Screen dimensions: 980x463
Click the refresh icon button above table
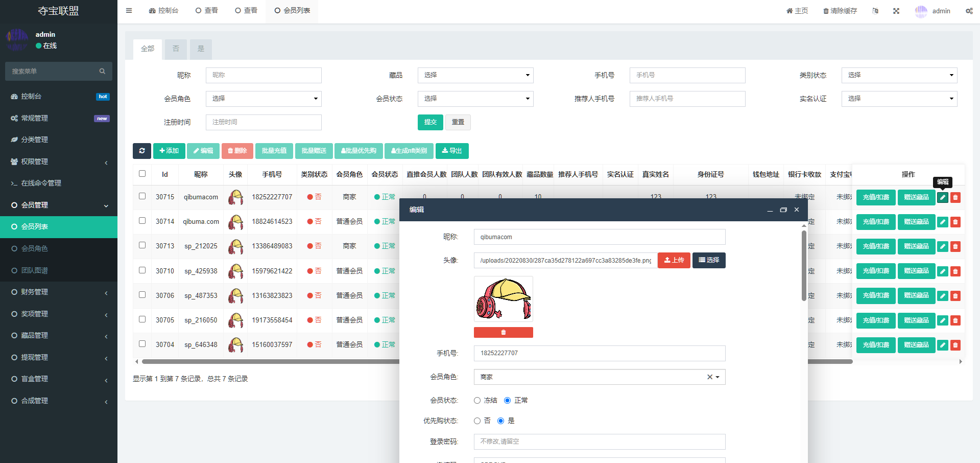coord(141,151)
